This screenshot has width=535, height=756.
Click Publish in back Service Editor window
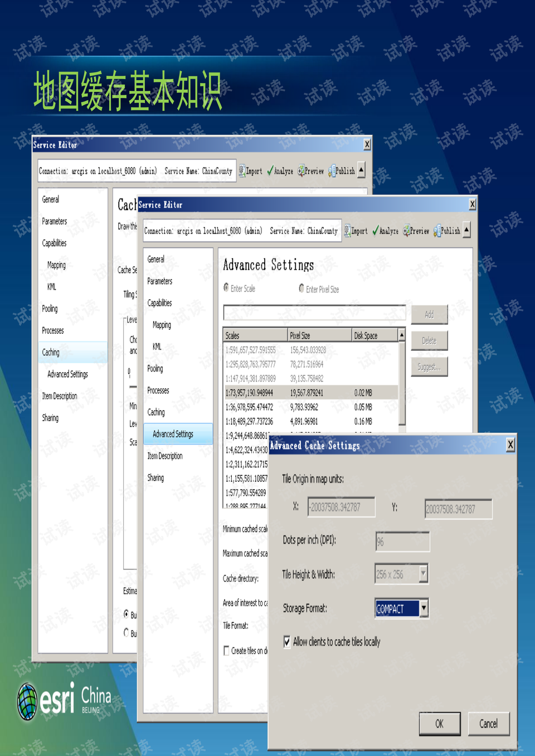tap(332, 171)
